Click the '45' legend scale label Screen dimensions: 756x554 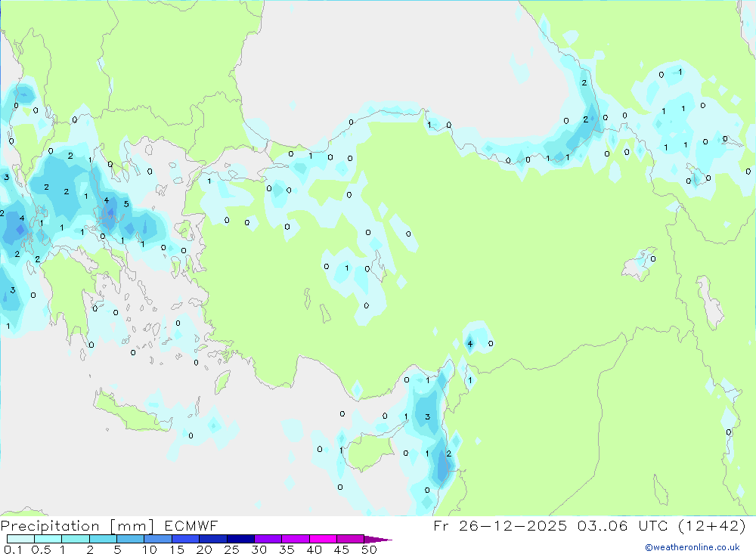tap(342, 549)
